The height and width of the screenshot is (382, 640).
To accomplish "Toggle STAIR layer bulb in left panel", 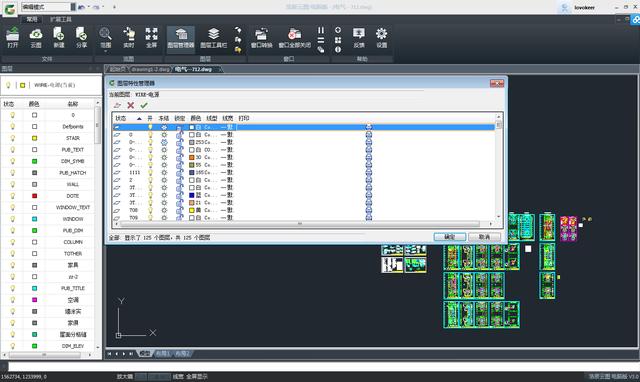I will 12,138.
